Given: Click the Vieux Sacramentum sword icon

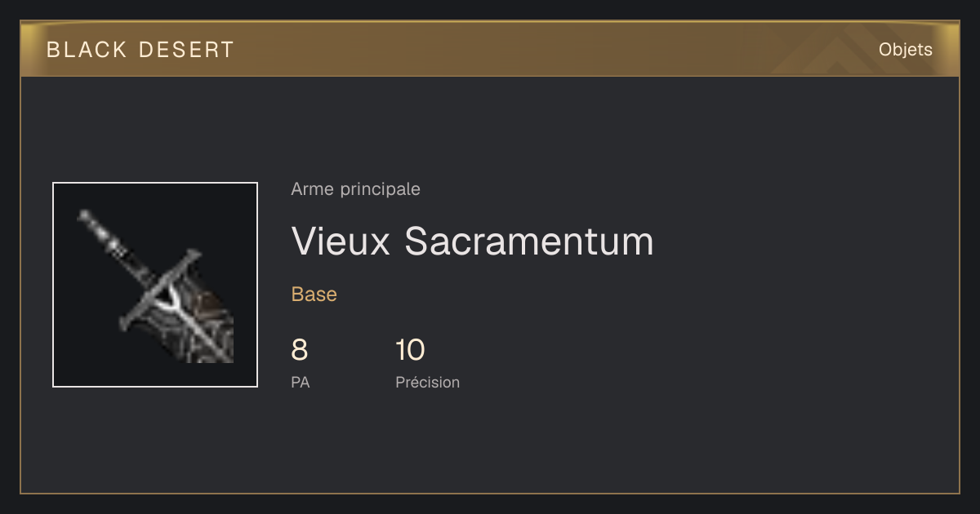Looking at the screenshot, I should 155,285.
